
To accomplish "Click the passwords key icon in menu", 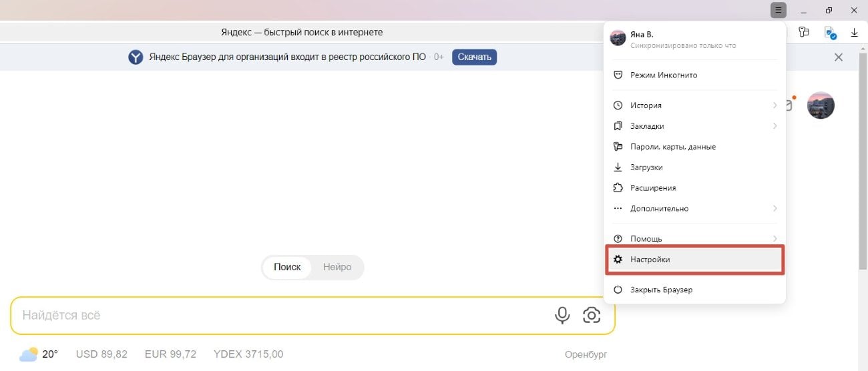I will point(618,147).
